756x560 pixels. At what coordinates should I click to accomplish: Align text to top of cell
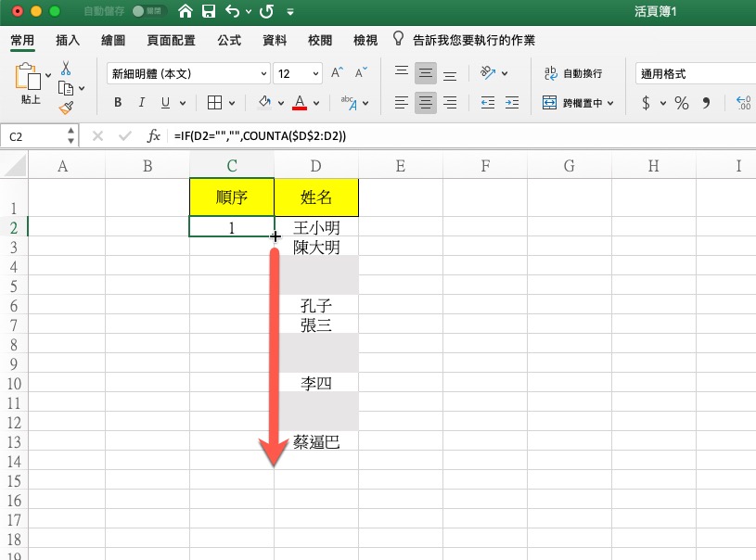[402, 72]
